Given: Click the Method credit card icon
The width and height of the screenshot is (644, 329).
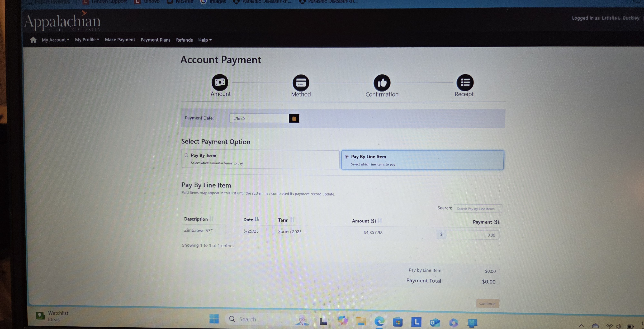Looking at the screenshot, I should pos(301,83).
